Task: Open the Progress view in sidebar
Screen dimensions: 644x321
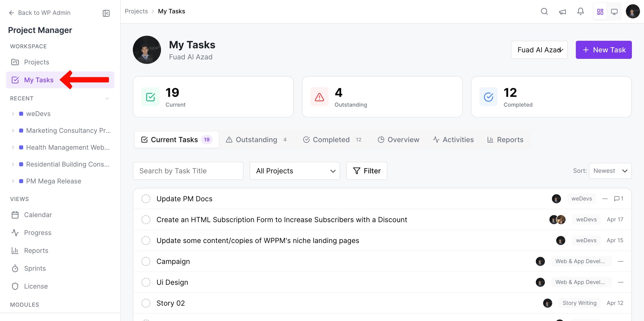Action: (x=38, y=232)
